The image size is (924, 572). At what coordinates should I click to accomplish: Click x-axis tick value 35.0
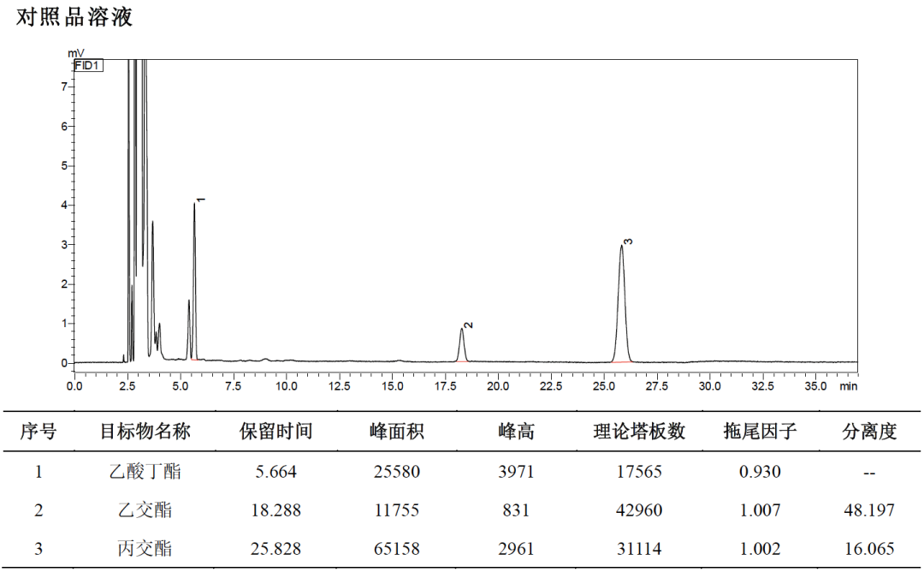815,386
